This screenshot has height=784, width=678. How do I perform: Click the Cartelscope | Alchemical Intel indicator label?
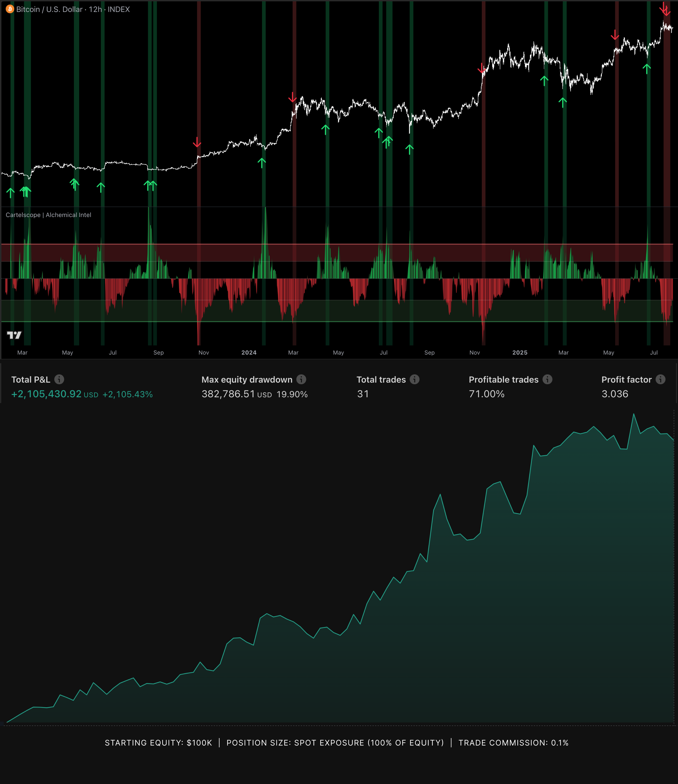(x=48, y=215)
